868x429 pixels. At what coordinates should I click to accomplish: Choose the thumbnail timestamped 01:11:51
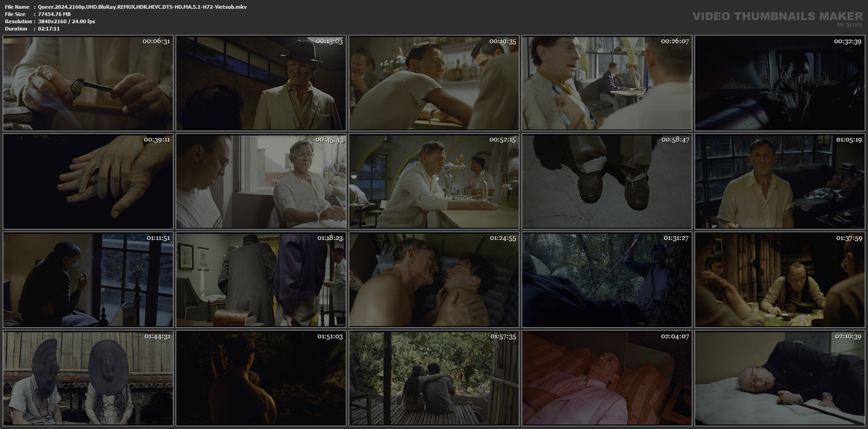(88, 280)
